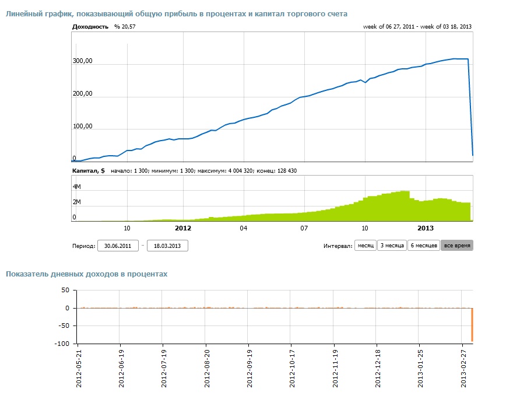Click the 300,00 value on yield axis

(x=83, y=61)
